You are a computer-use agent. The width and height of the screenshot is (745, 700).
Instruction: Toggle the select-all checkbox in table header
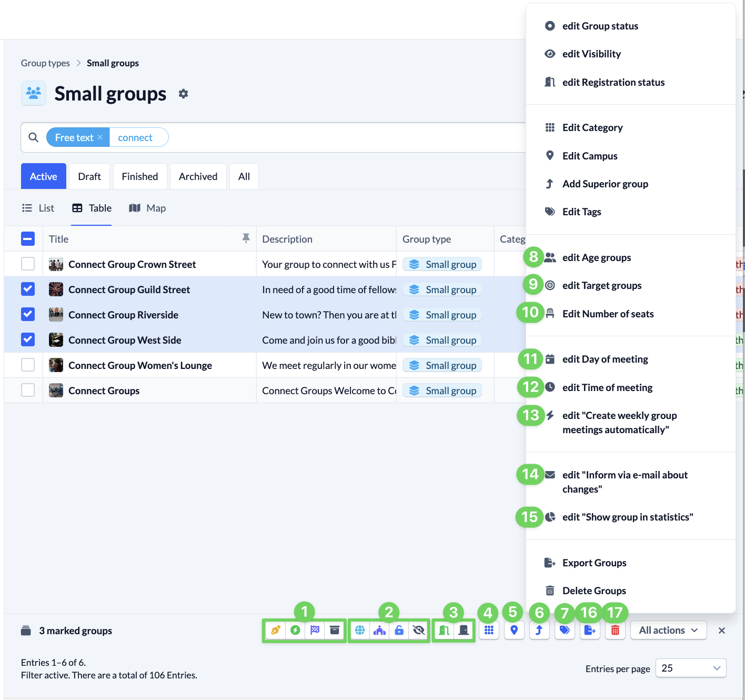click(28, 239)
